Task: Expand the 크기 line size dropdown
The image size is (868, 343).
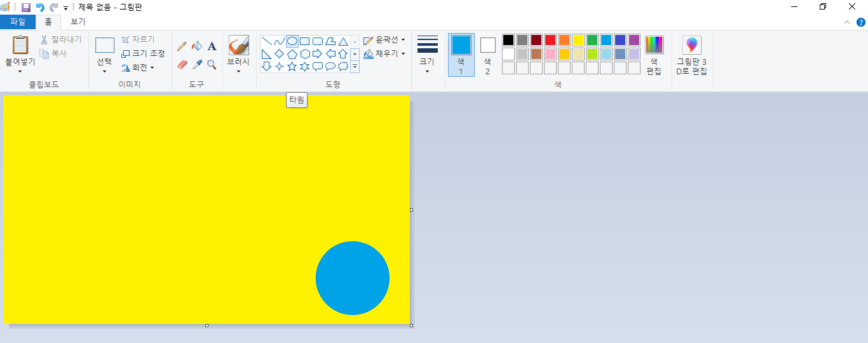Action: [427, 55]
